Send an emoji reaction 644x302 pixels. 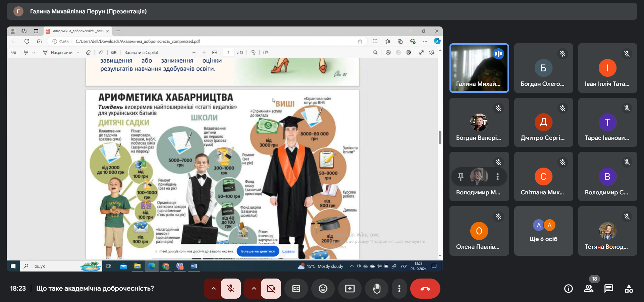(x=323, y=289)
